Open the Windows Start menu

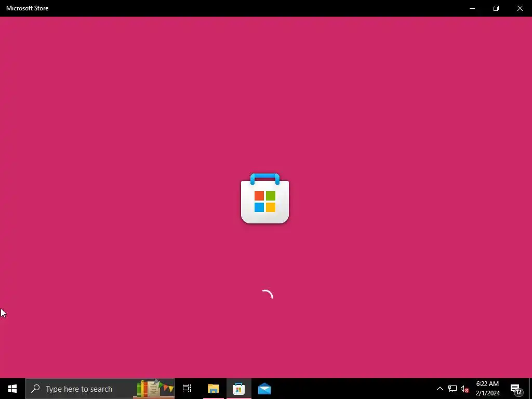12,389
